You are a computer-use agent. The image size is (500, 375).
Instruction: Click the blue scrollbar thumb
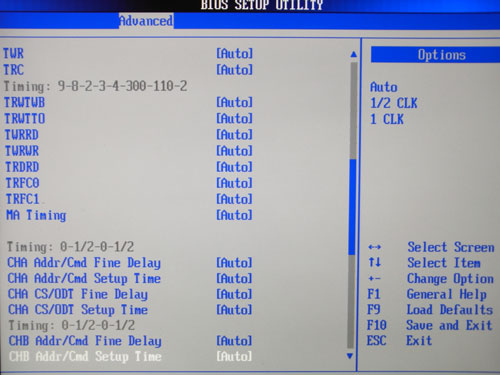352,207
